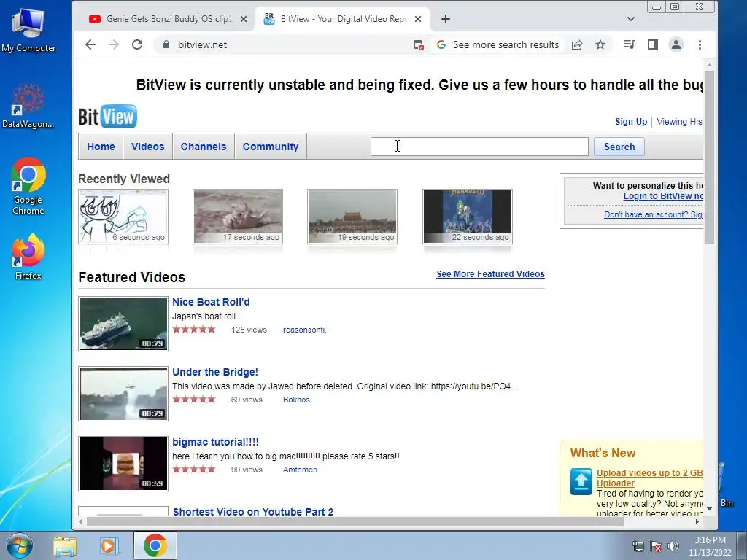The image size is (747, 560).
Task: Open the Home nav item
Action: pyautogui.click(x=101, y=147)
